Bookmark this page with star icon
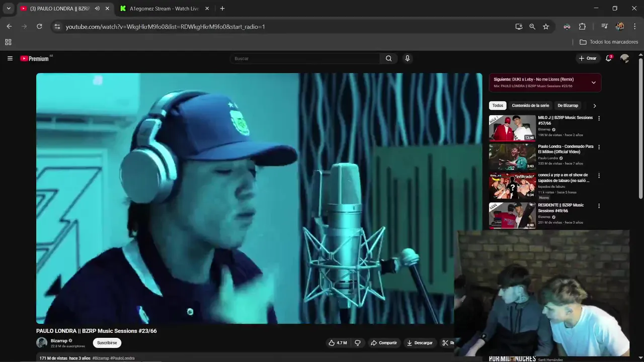Image resolution: width=644 pixels, height=362 pixels. pyautogui.click(x=546, y=27)
